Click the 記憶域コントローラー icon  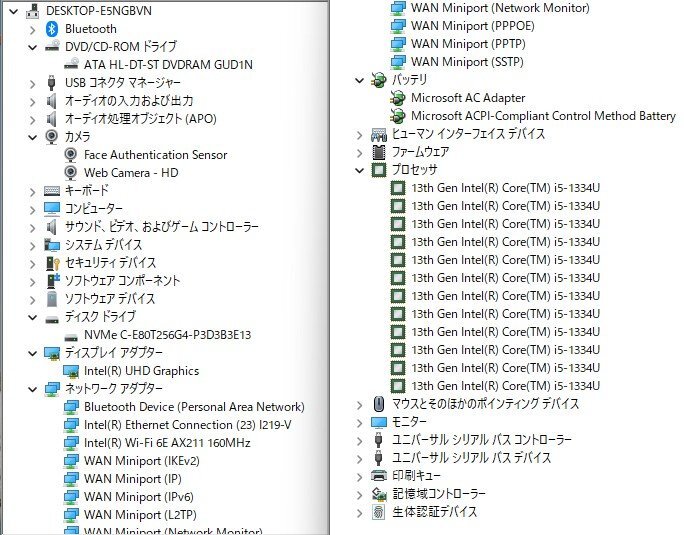point(379,494)
